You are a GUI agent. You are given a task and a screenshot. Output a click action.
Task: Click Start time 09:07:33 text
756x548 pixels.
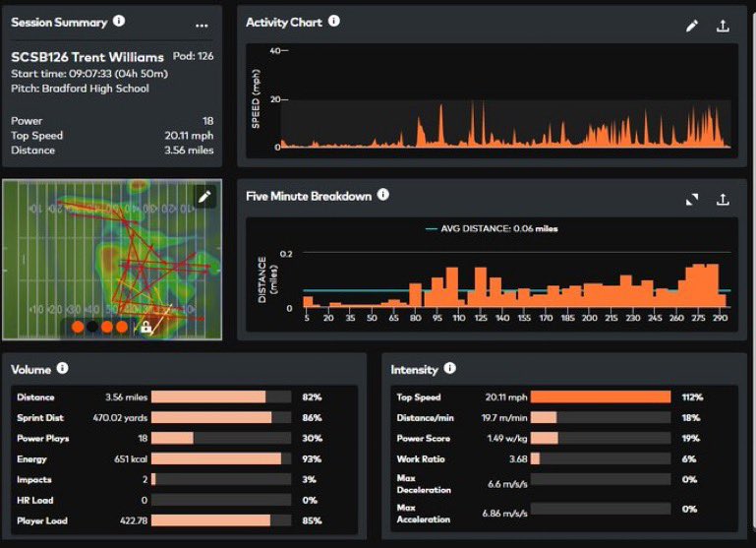tap(89, 74)
